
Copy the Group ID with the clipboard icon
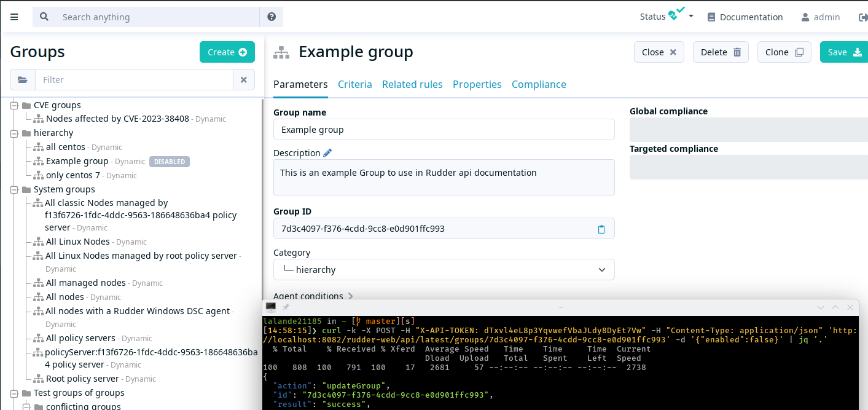(601, 229)
